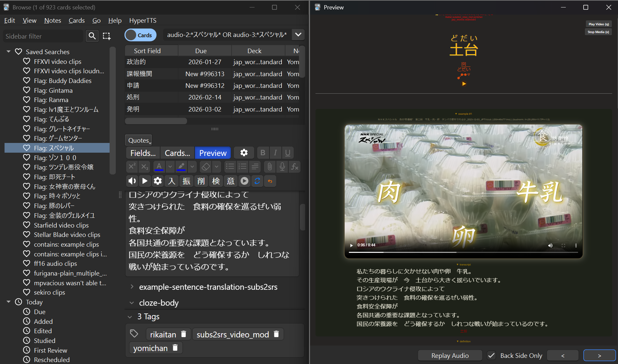618x364 pixels.
Task: Open the Edit menu
Action: 9,20
